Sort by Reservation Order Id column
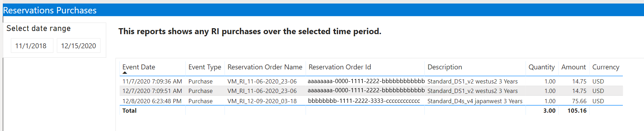Image resolution: width=644 pixels, height=131 pixels. 340,67
